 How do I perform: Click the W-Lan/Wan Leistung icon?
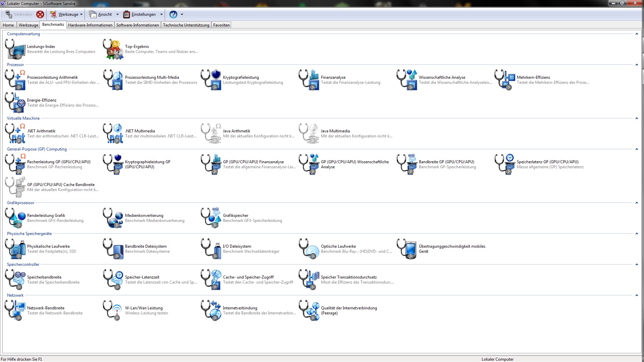click(113, 310)
